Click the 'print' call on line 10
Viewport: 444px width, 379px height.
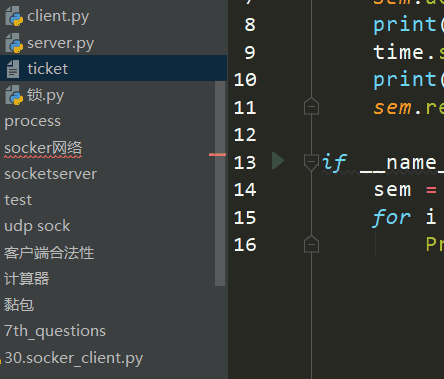pyautogui.click(x=405, y=80)
